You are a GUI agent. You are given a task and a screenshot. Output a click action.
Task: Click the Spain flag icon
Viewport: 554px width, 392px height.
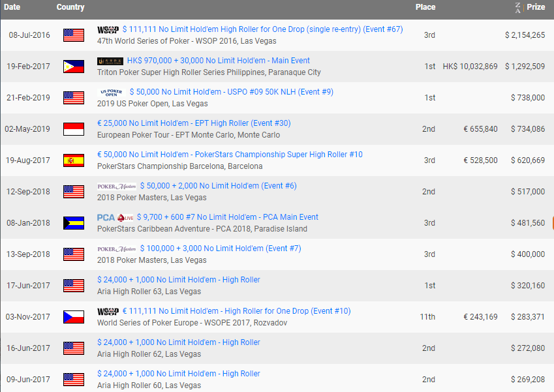tap(73, 160)
